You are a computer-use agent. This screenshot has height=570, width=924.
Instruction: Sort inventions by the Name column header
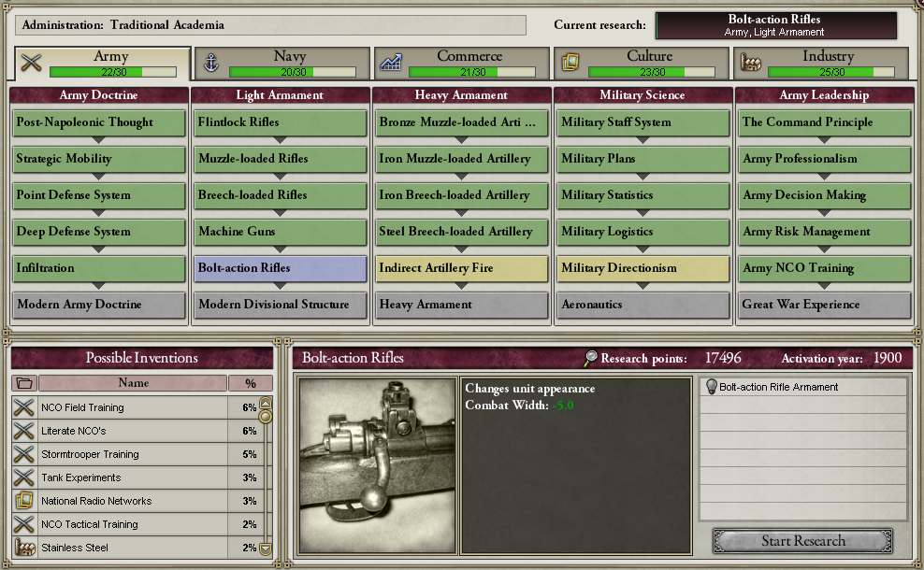pos(133,383)
